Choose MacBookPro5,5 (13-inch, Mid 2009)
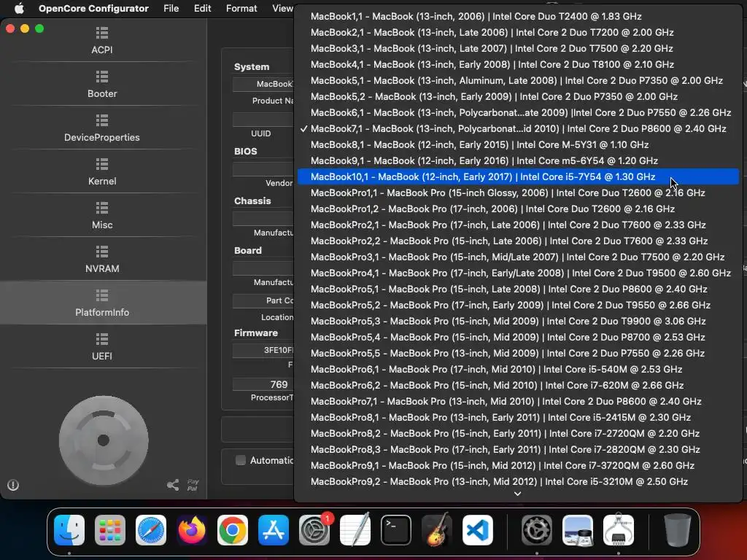 [518, 353]
